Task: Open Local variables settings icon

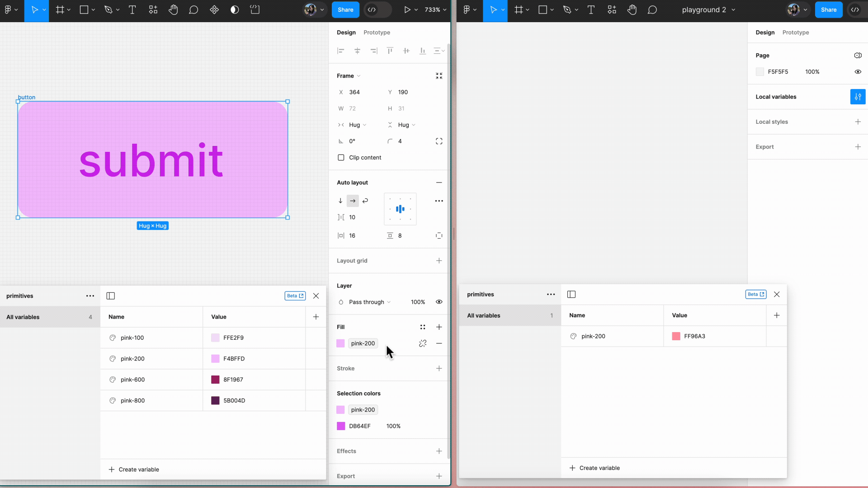Action: point(858,97)
